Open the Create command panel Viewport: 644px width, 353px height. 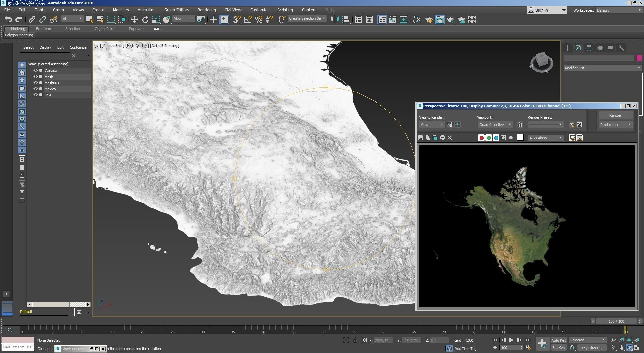coord(568,48)
